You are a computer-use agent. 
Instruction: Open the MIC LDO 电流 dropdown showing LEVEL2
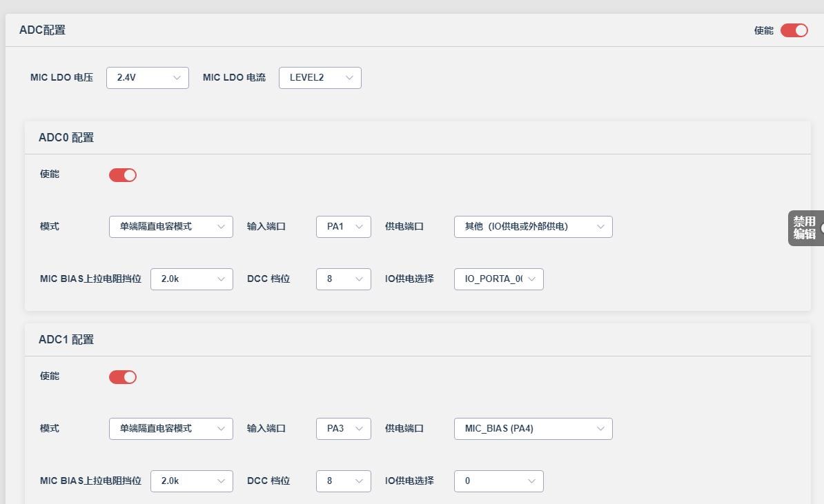click(320, 78)
